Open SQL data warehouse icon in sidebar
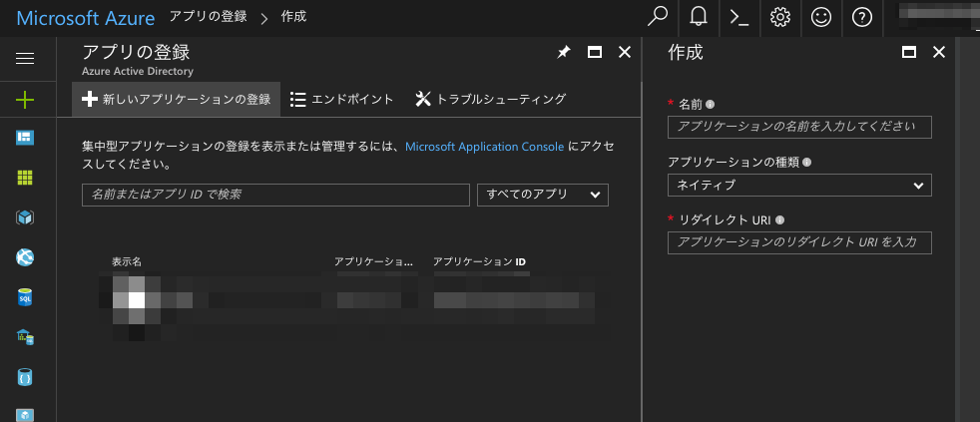 25,337
